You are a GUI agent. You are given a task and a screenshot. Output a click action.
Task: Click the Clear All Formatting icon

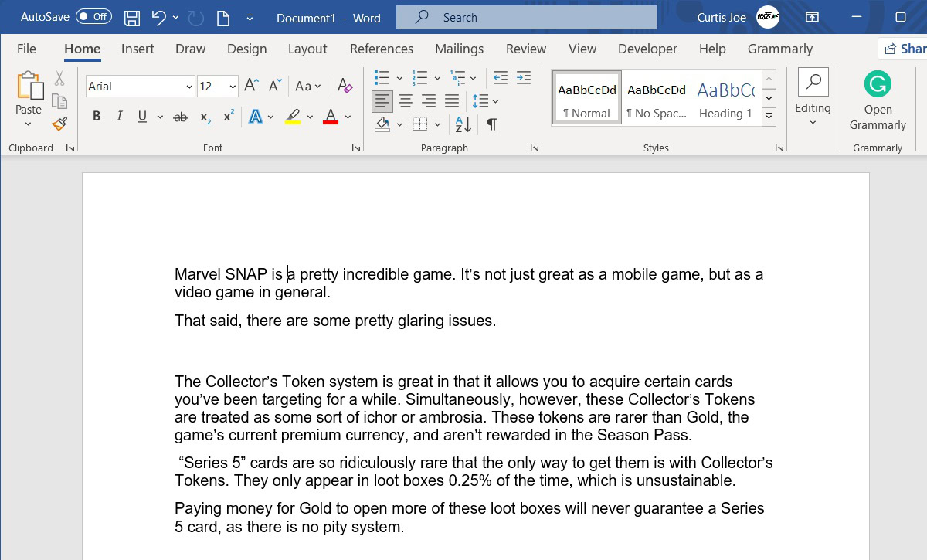tap(345, 86)
